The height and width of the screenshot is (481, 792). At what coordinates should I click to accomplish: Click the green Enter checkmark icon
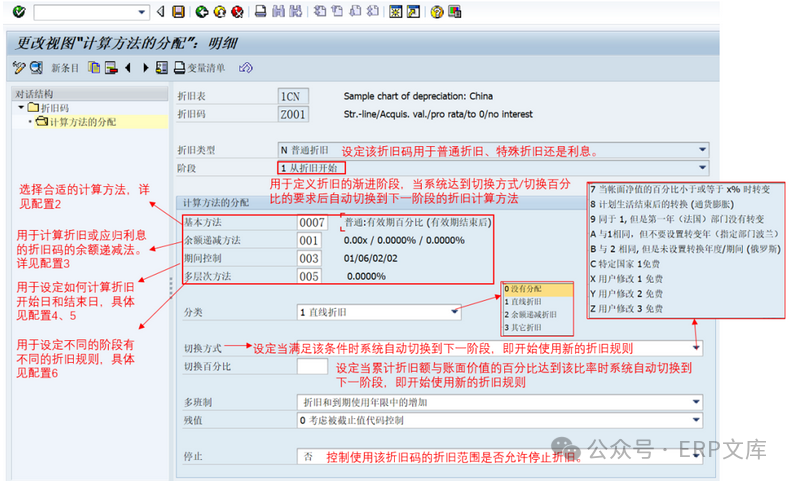[19, 12]
